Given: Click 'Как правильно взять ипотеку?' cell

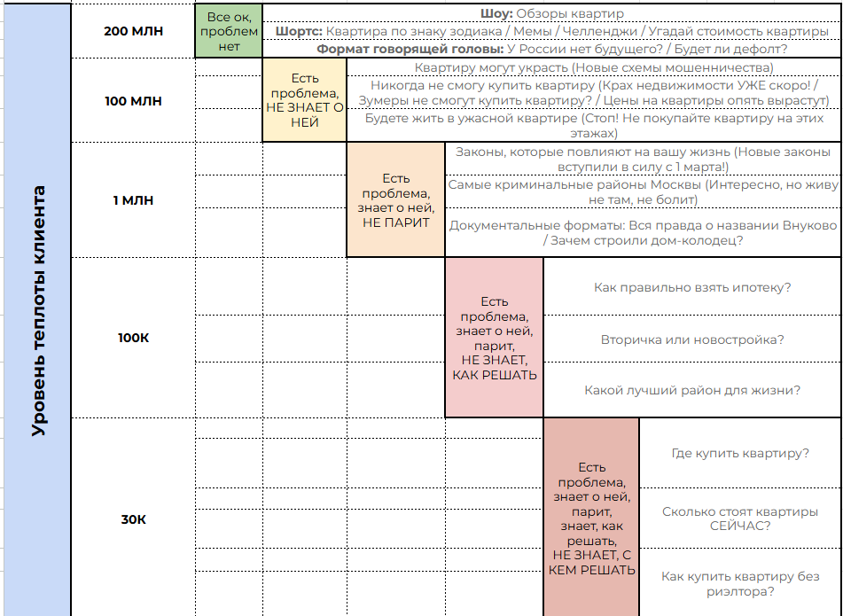Looking at the screenshot, I should 692,287.
